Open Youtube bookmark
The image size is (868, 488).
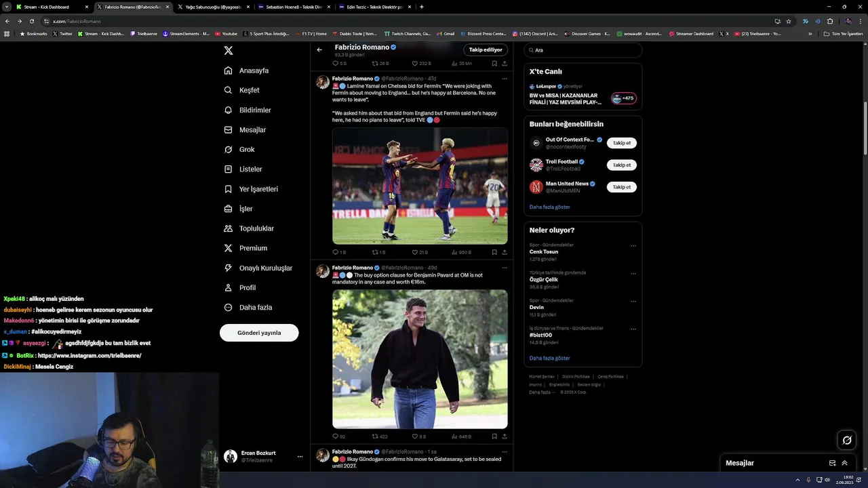(226, 33)
